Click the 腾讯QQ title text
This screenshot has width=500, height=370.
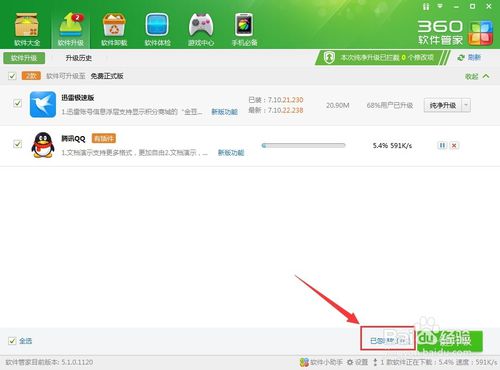coord(73,139)
